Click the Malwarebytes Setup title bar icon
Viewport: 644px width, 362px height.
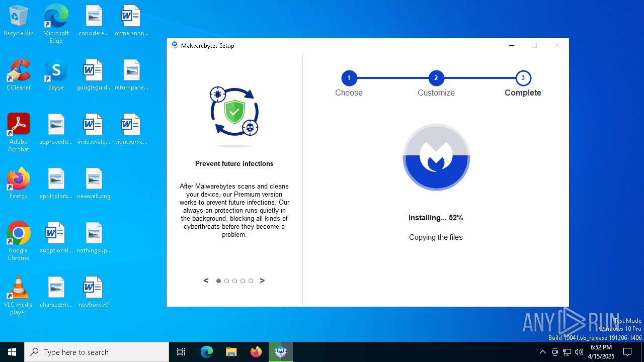click(x=175, y=45)
